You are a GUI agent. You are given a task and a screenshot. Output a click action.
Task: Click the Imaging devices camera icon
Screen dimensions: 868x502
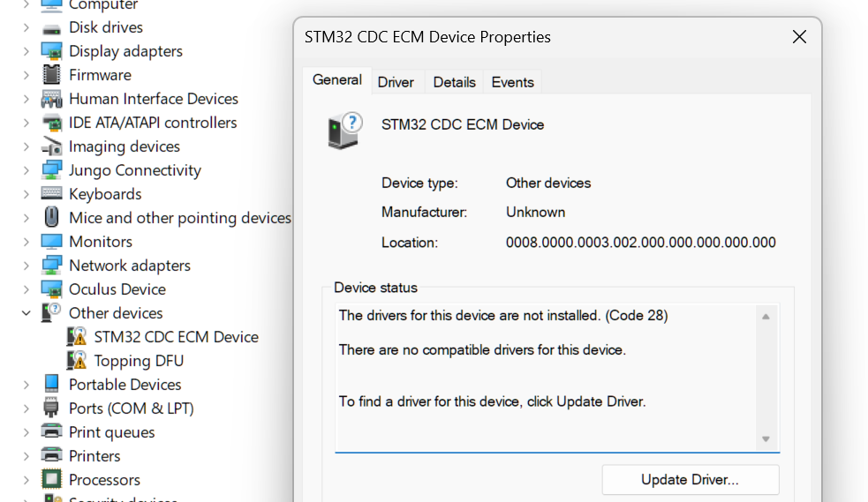[52, 146]
